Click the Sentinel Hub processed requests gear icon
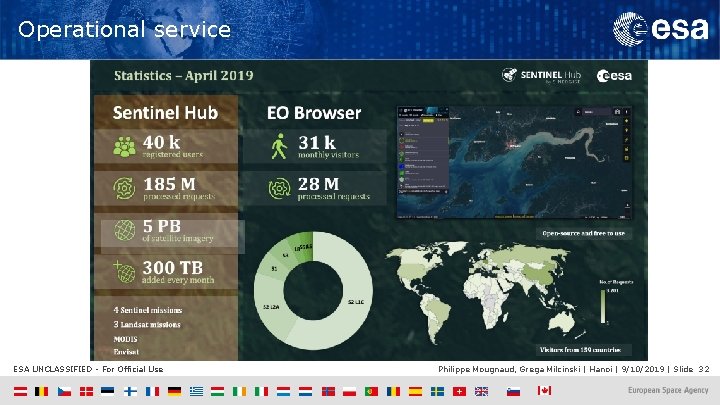The image size is (720, 405). 124,188
